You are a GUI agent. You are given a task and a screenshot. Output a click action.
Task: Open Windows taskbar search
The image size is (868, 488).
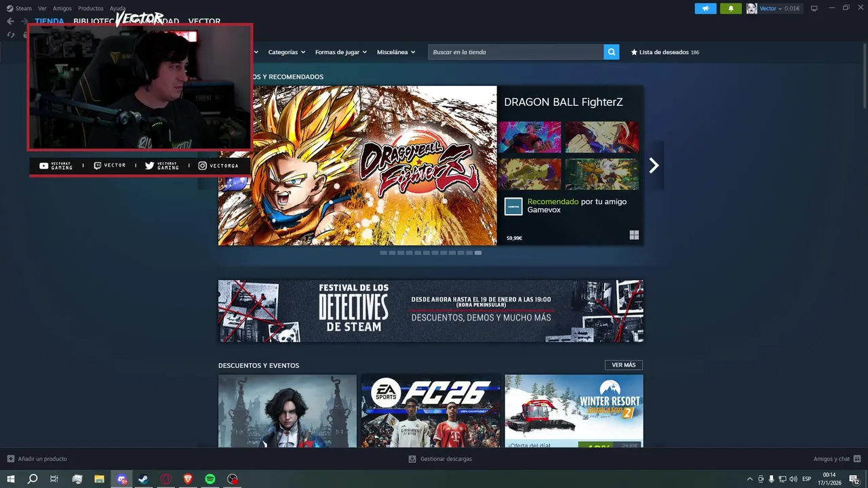click(33, 479)
